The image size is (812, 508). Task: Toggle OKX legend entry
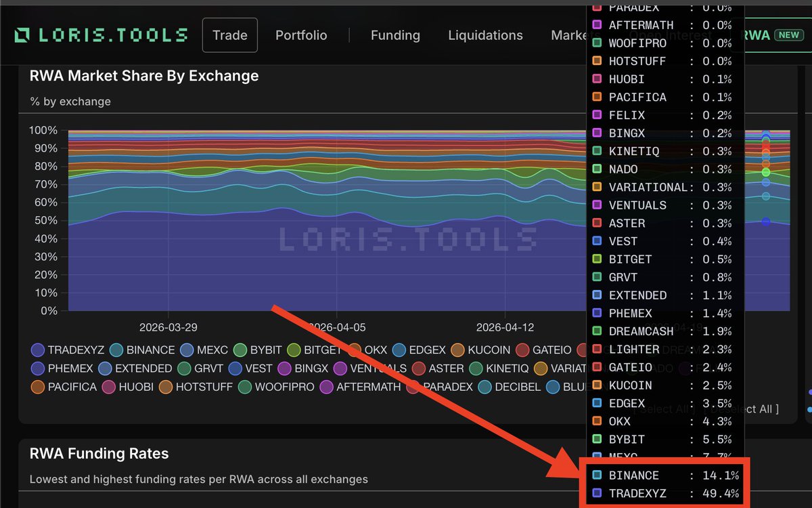click(x=367, y=350)
